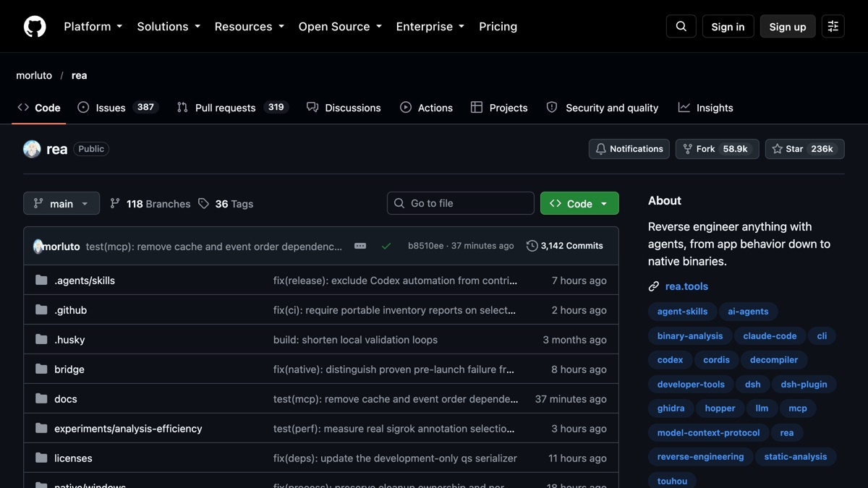Image resolution: width=868 pixels, height=488 pixels.
Task: Open the green Code dropdown button
Action: 579,204
